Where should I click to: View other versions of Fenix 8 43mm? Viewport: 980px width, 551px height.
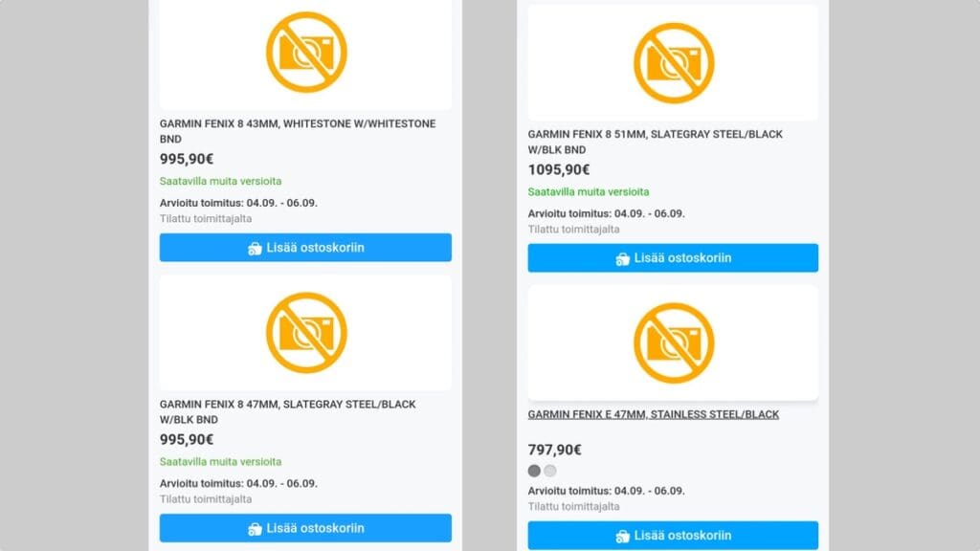[220, 181]
